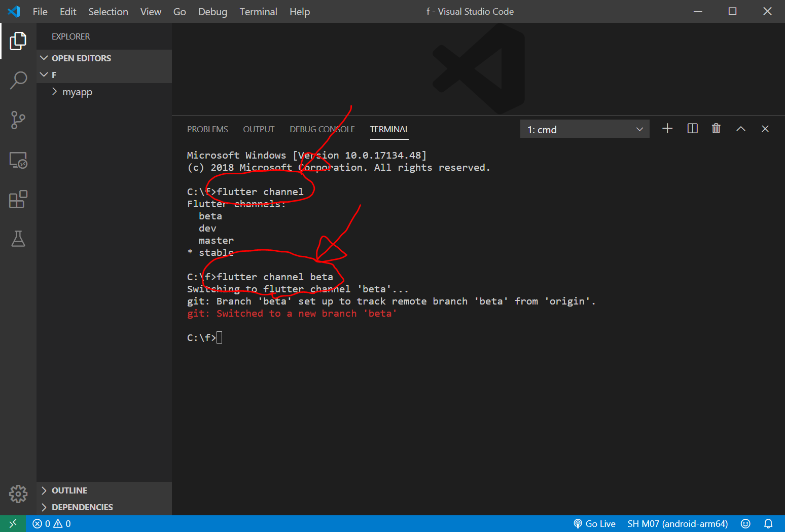Maximize panel size with up chevron
Image resolution: width=785 pixels, height=532 pixels.
[x=741, y=129]
